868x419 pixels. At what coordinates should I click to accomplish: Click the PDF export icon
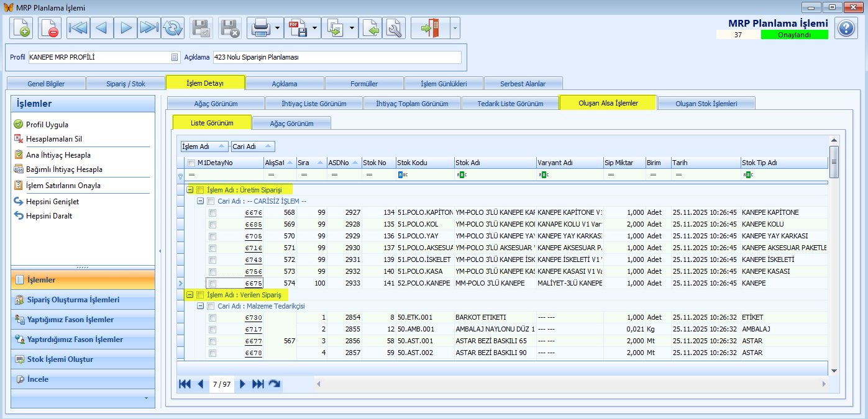pos(299,28)
